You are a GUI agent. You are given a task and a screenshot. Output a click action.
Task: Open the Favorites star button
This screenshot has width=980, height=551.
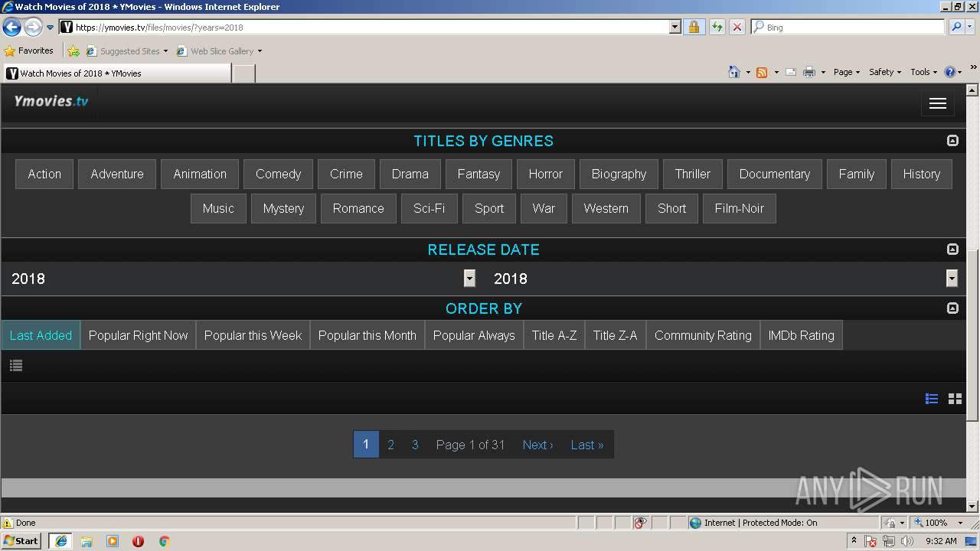click(x=29, y=51)
